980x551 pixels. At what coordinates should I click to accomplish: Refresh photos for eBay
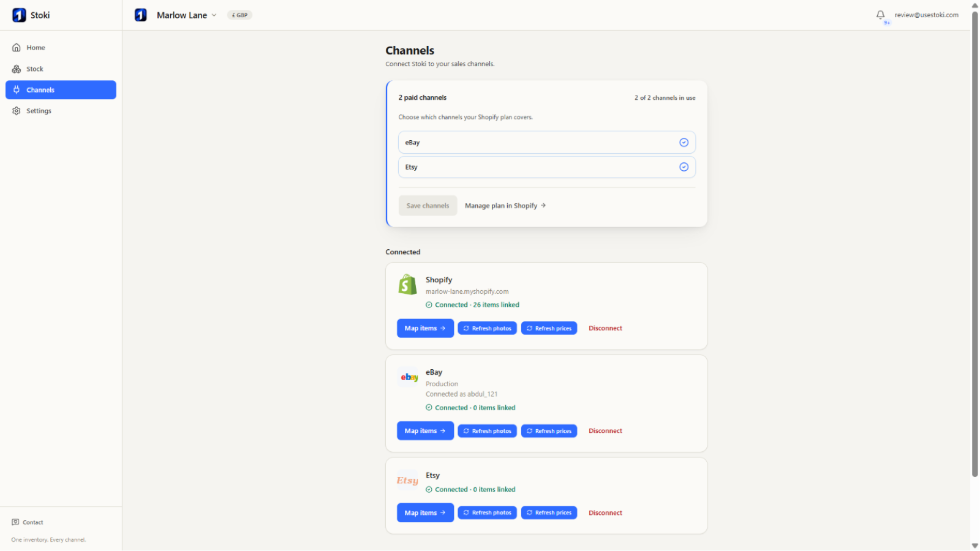click(487, 431)
